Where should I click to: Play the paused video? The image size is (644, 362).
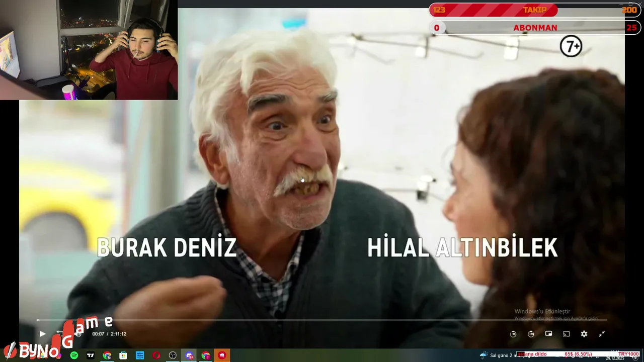42,334
